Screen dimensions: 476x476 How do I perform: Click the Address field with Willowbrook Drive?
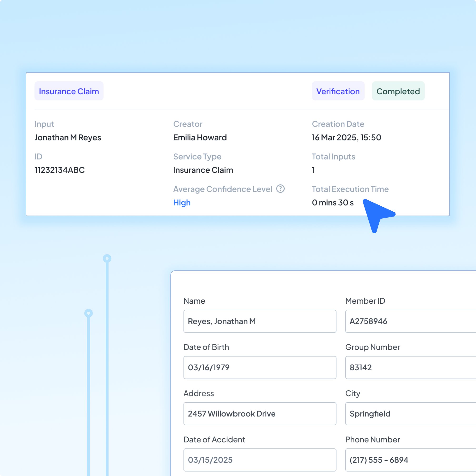(260, 413)
